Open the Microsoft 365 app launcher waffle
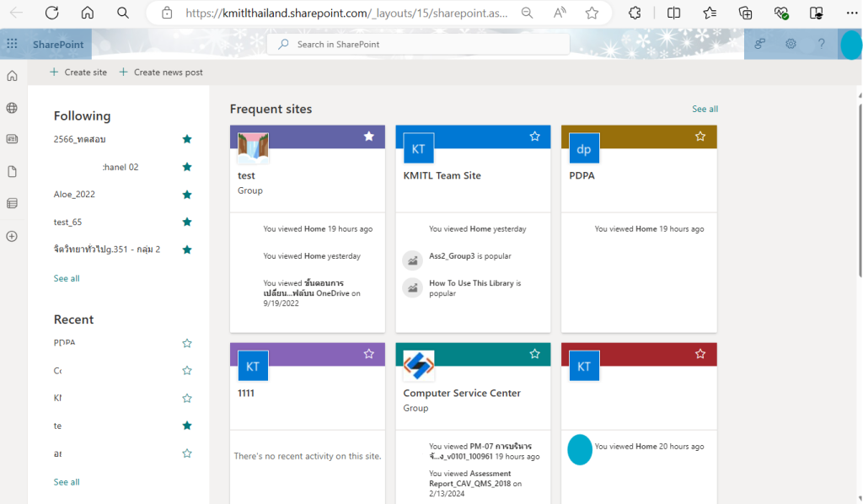Screen dimensions: 863x504 click(11, 44)
